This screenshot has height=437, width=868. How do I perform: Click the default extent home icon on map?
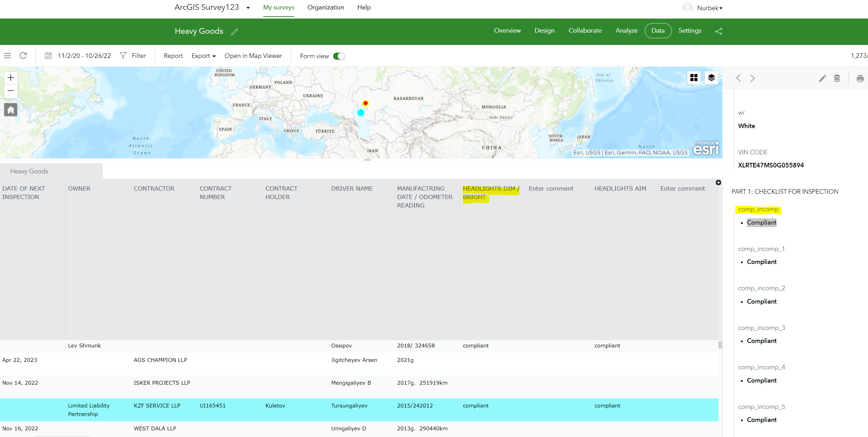[11, 110]
